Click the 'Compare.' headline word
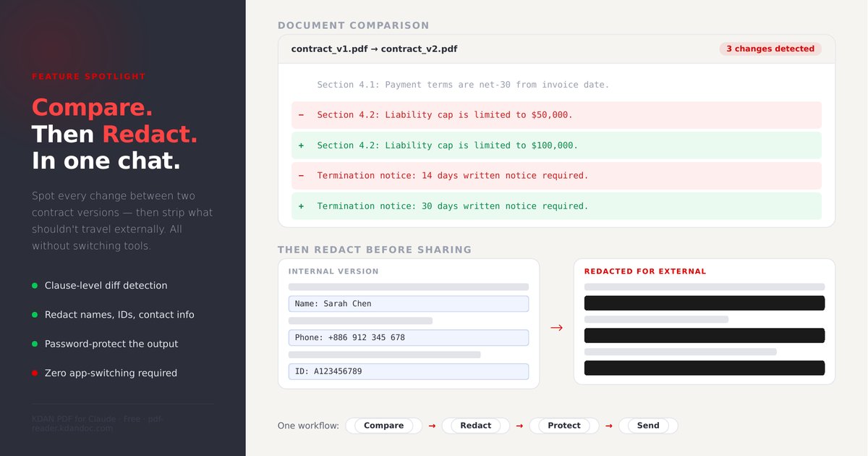 coord(92,108)
